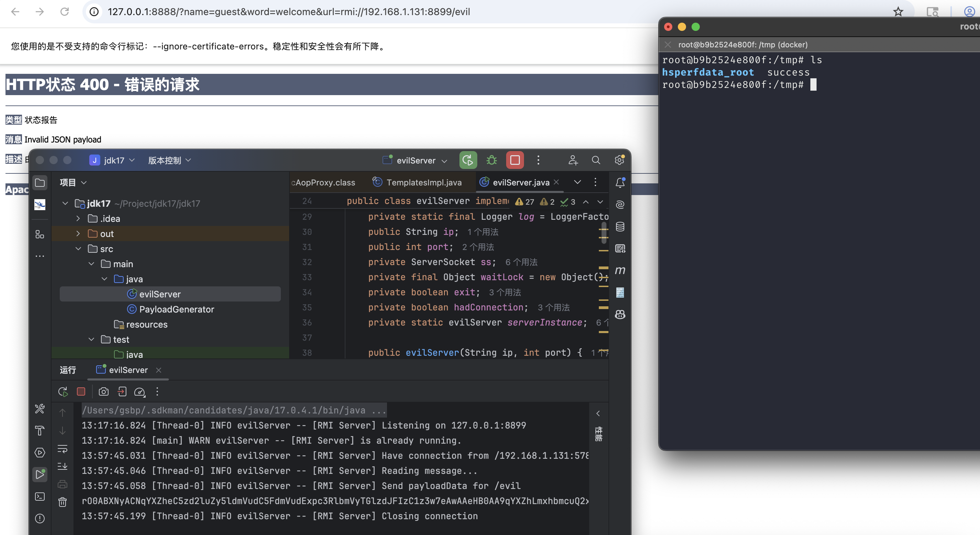Open the Maven tool window icon
The image size is (980, 535).
pyautogui.click(x=620, y=270)
